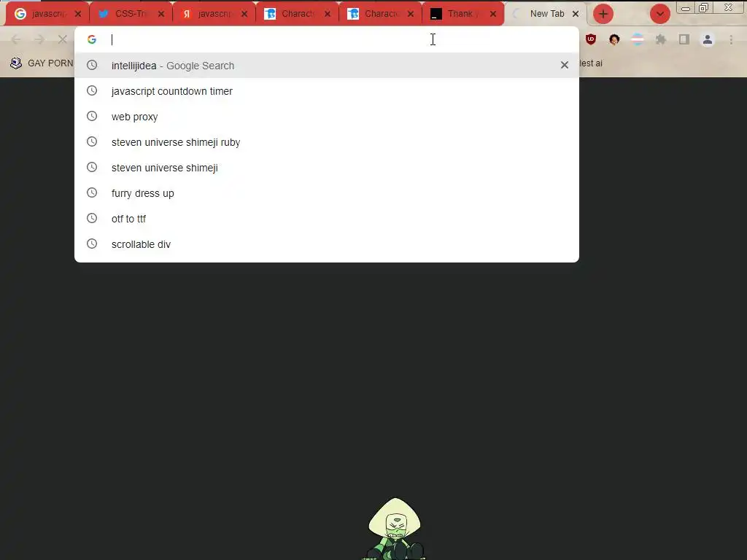Open a new tab with plus button

[x=603, y=14]
